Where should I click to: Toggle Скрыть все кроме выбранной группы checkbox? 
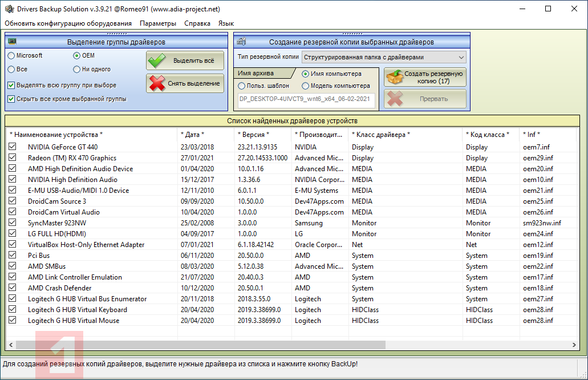11,99
